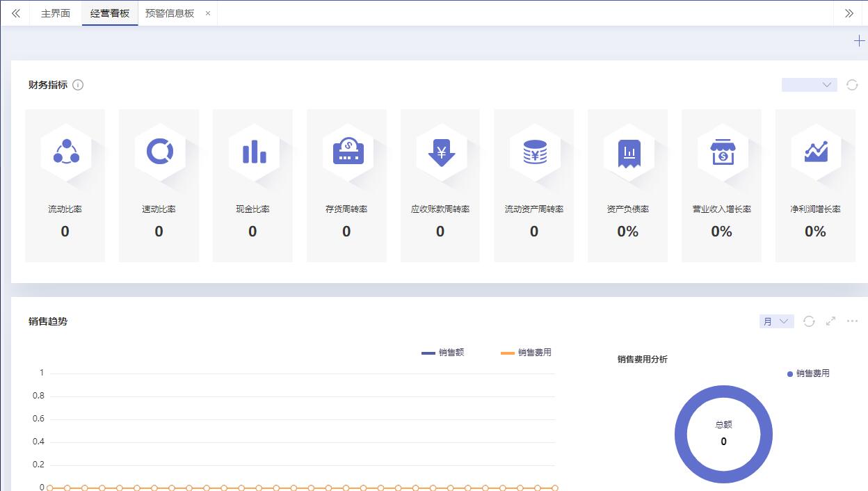Toggle the 销售费用 donut chart legend
Image resolution: width=868 pixels, height=491 pixels.
[808, 373]
